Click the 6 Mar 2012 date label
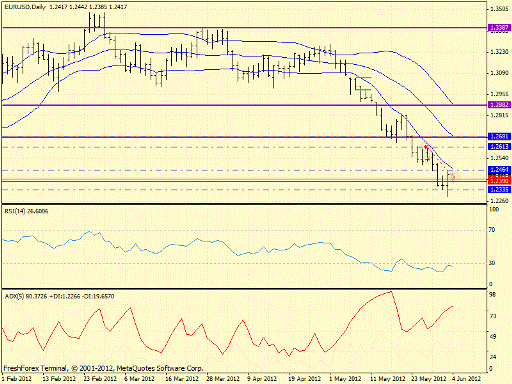 [139, 379]
